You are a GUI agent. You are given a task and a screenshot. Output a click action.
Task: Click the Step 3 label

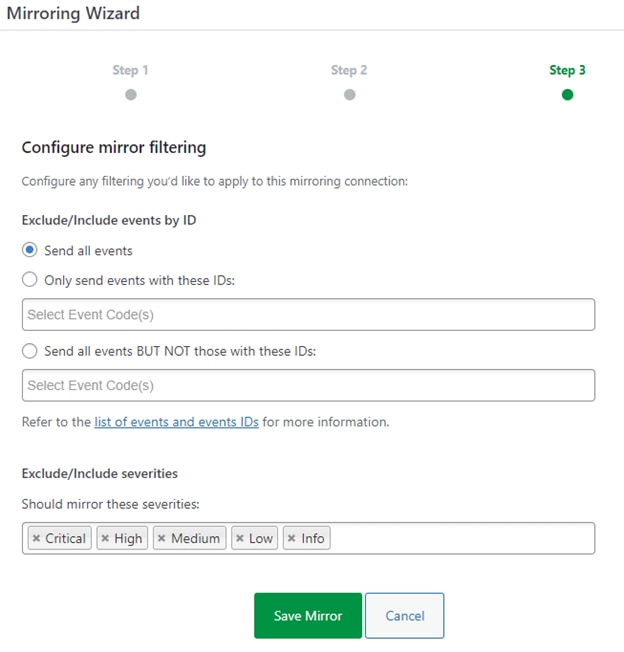tap(567, 70)
